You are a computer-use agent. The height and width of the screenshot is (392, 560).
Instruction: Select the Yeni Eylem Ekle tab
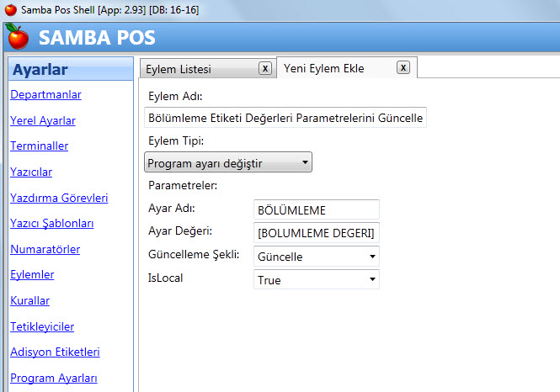pos(324,69)
